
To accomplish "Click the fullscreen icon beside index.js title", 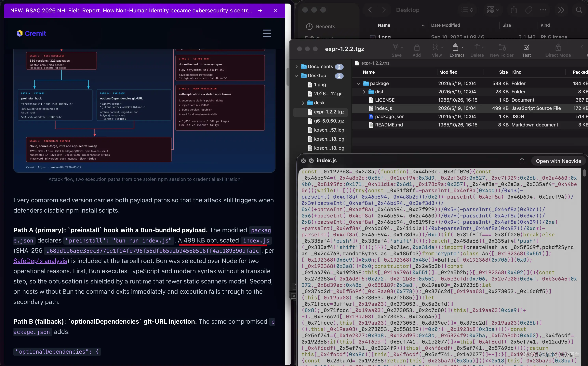I will (x=311, y=161).
